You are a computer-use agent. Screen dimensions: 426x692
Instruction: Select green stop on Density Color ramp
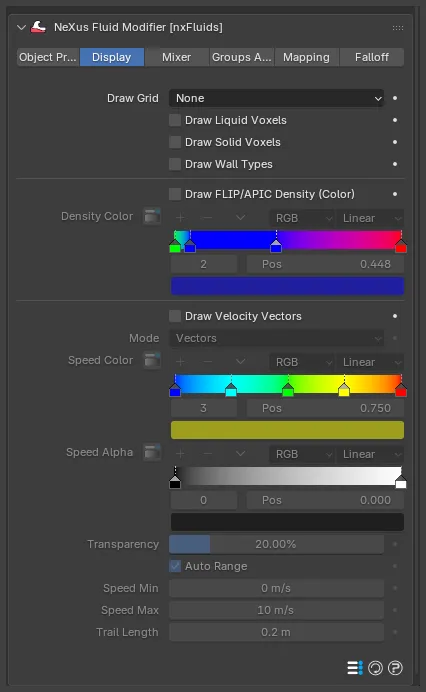[x=175, y=245]
